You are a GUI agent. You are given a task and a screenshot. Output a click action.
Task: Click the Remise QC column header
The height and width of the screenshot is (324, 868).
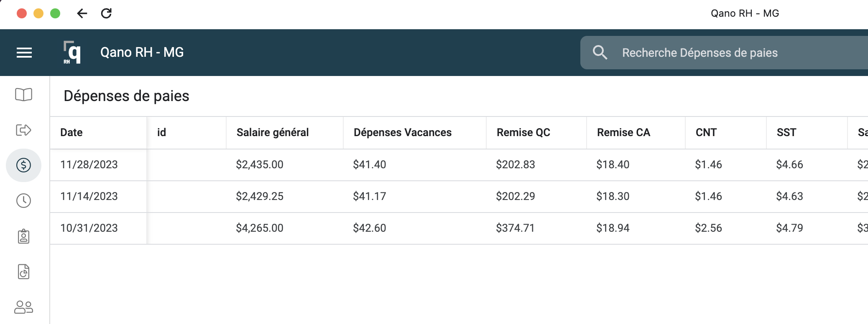pos(523,133)
